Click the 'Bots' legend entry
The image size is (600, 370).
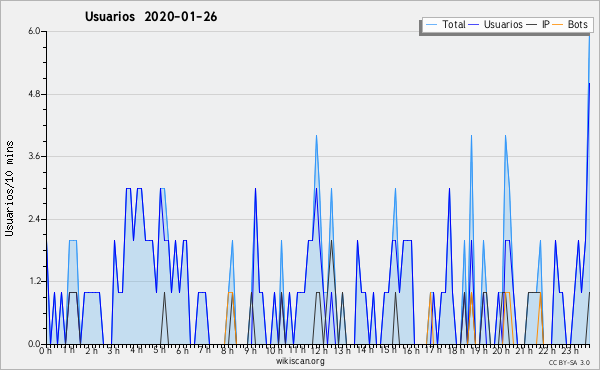[x=577, y=24]
